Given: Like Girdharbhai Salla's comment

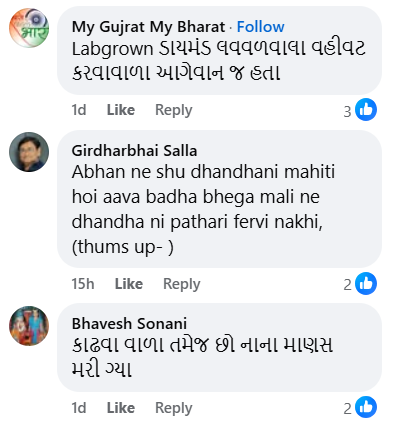Looking at the screenshot, I should [x=129, y=284].
